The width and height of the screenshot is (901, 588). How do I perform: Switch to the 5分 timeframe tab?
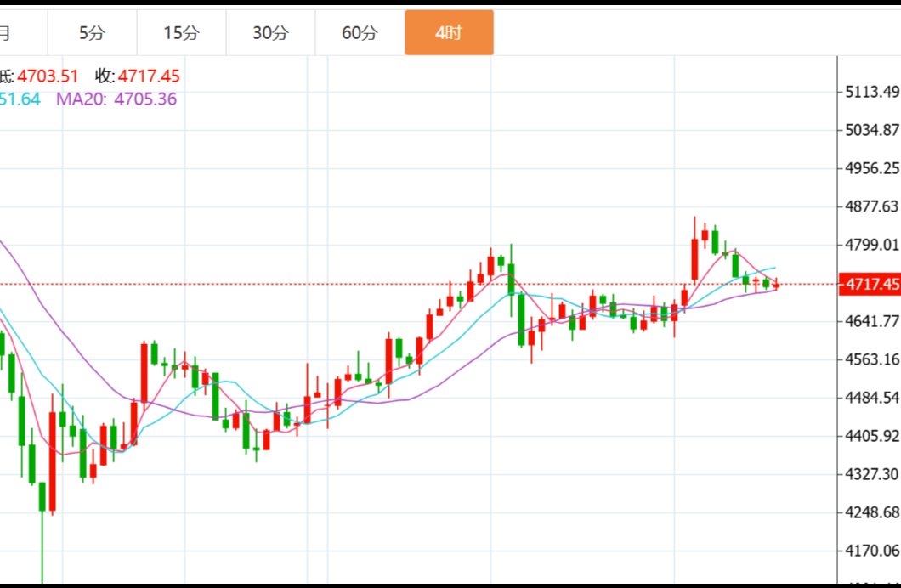pyautogui.click(x=92, y=33)
